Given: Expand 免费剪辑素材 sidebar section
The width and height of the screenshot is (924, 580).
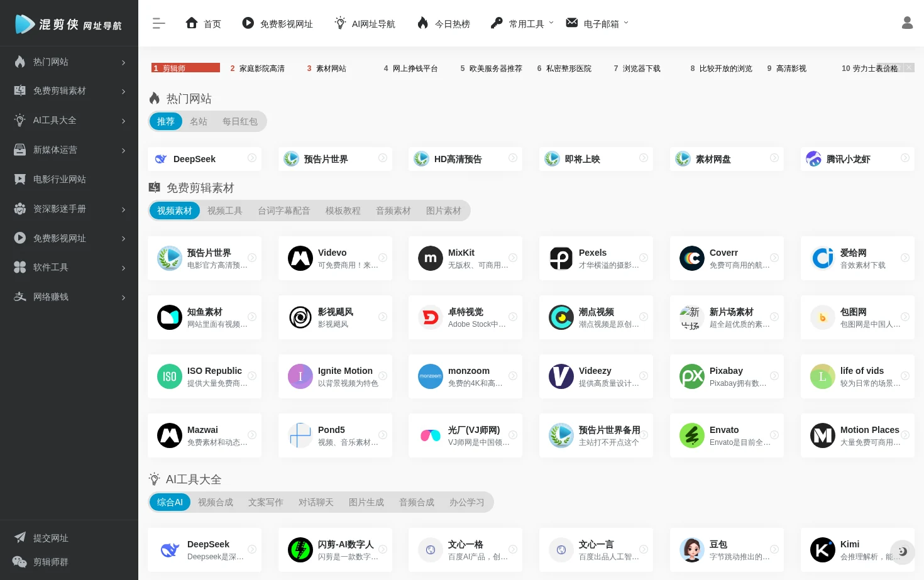Looking at the screenshot, I should [123, 91].
